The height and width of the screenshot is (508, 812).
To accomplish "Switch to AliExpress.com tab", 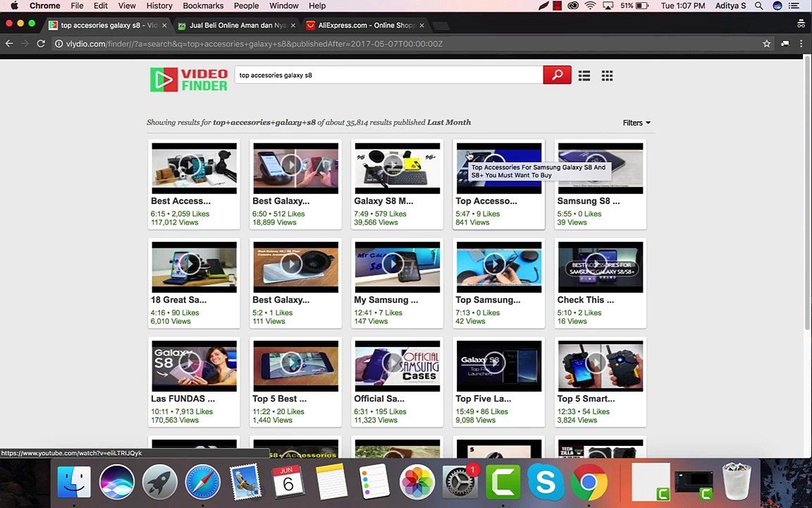I will 366,25.
